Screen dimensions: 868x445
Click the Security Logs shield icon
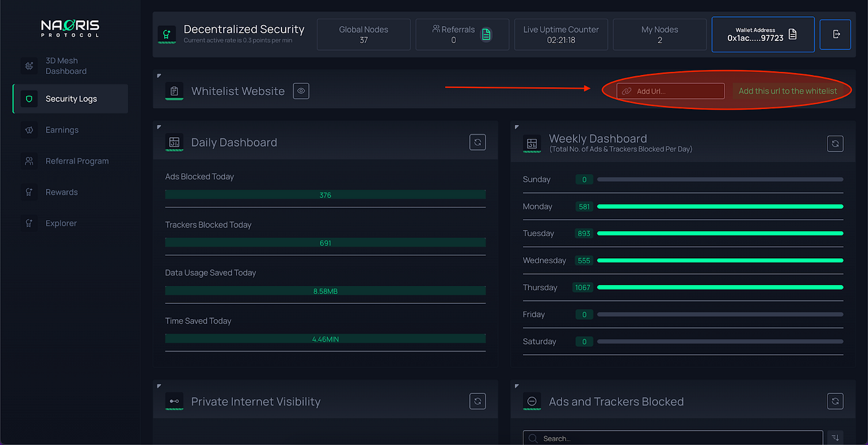29,99
